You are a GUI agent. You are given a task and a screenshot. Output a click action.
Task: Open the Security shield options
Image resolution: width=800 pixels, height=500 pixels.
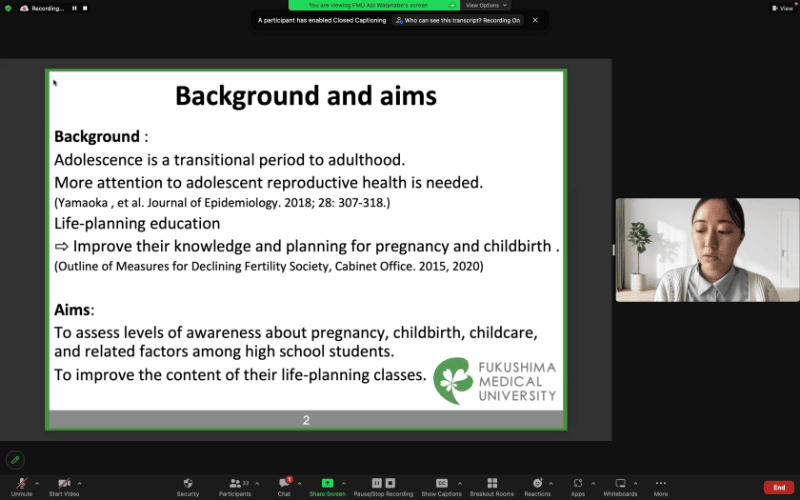click(188, 483)
